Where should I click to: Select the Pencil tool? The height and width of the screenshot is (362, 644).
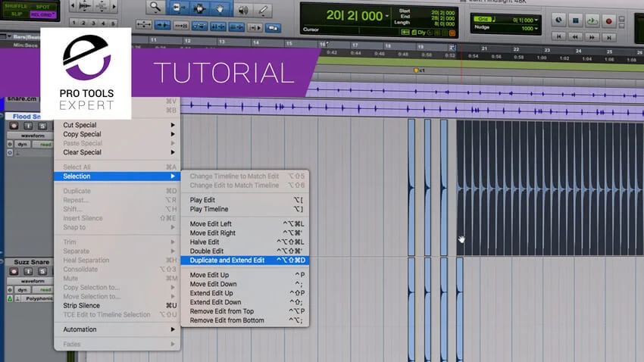pos(263,11)
